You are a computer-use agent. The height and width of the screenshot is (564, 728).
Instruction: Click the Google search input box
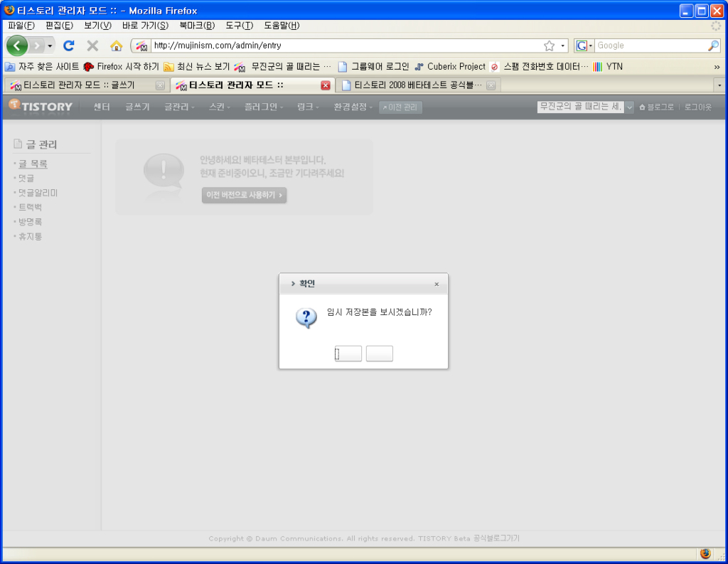[x=651, y=46]
